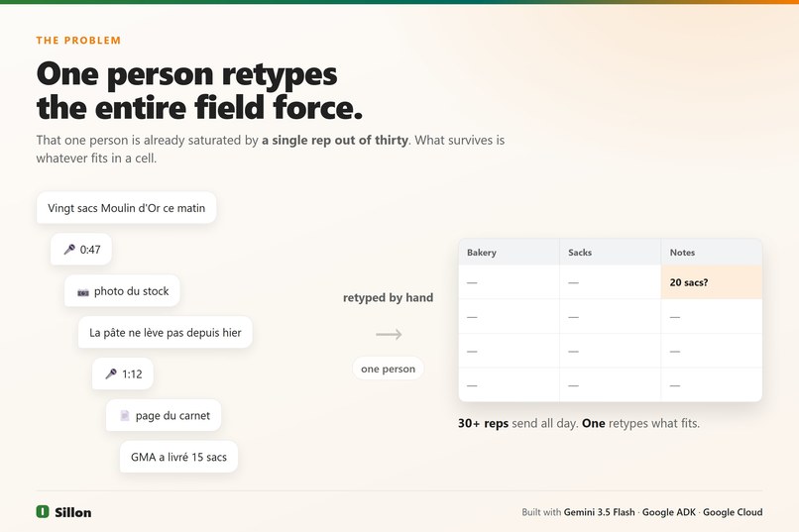Click 'Google ADK' in footer
This screenshot has height=532, width=799.
click(668, 512)
